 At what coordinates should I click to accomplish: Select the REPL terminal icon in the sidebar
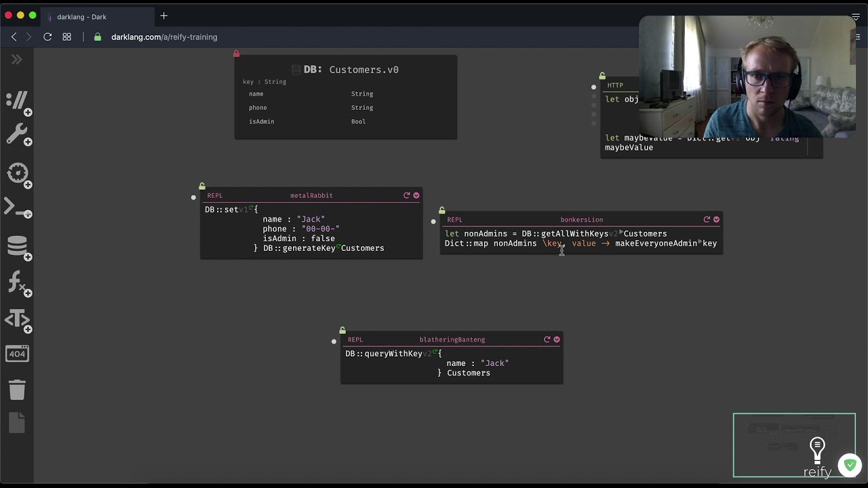[16, 208]
